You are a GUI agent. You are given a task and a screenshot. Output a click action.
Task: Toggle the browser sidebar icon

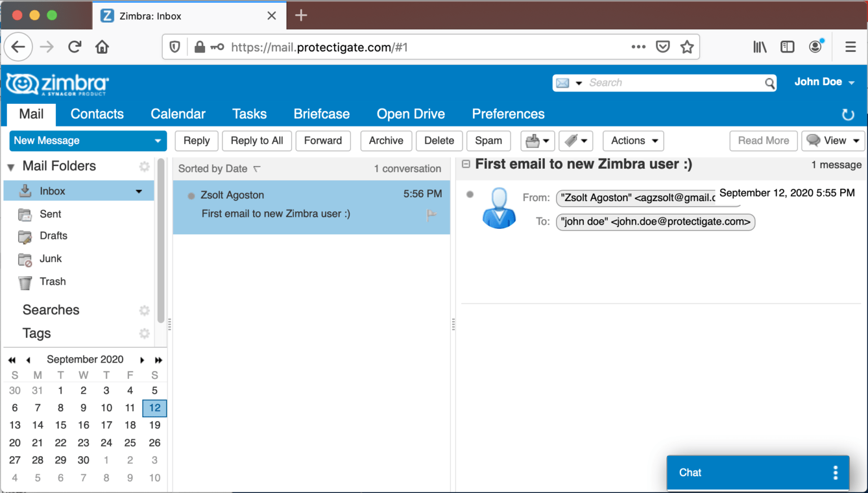click(787, 47)
